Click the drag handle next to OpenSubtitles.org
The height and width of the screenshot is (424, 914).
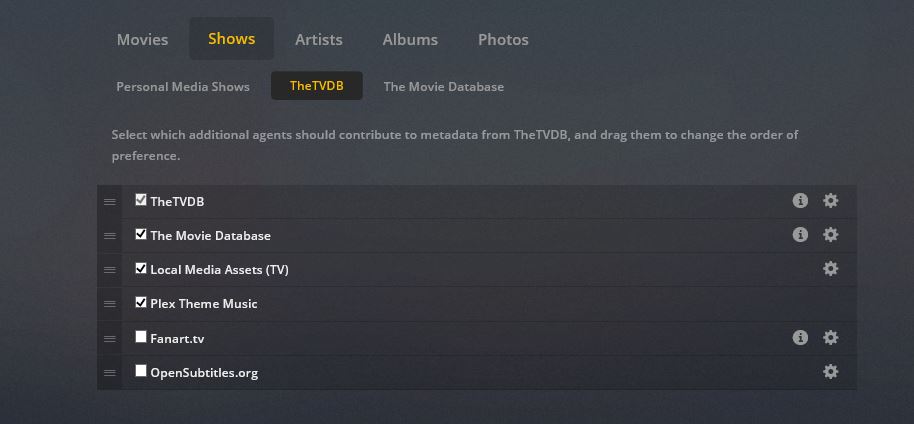tap(110, 373)
